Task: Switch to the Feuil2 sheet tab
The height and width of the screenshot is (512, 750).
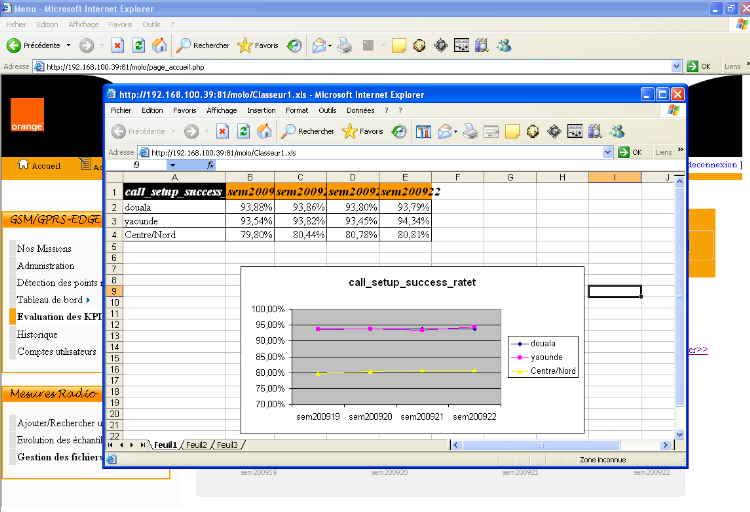Action: tap(196, 444)
